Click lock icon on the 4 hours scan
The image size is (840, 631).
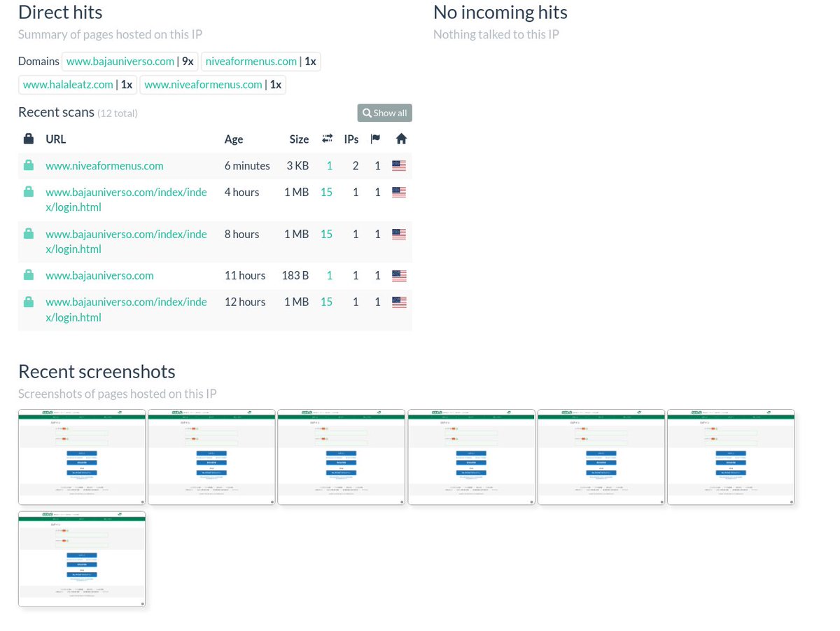pos(29,191)
